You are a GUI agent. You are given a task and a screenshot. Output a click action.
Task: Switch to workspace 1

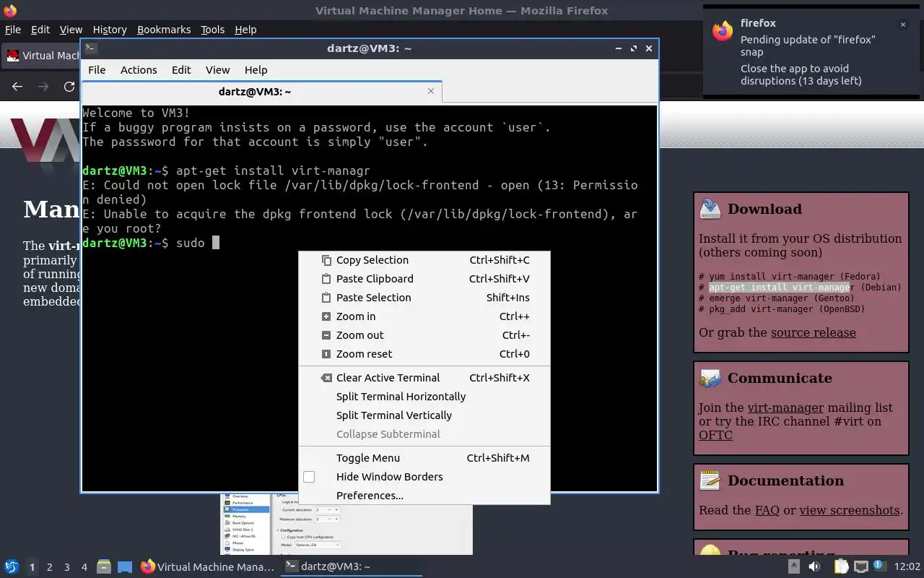click(x=32, y=567)
